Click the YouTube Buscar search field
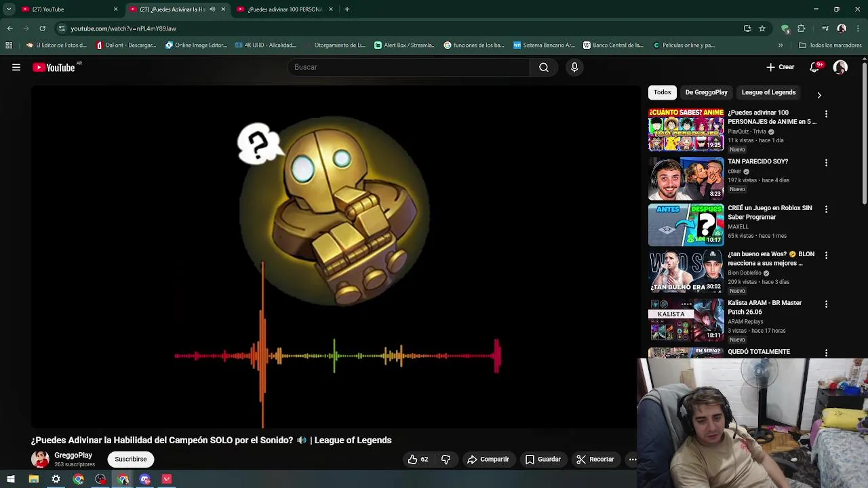Viewport: 868px width, 488px height. click(x=409, y=67)
